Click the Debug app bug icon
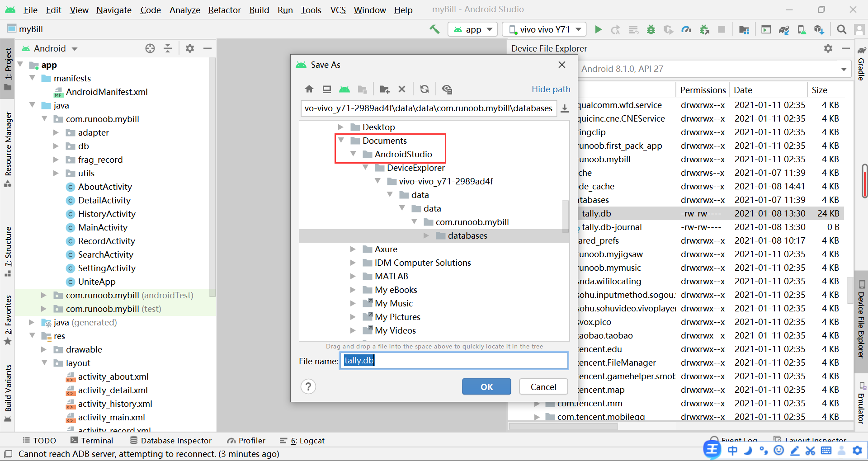Image resolution: width=868 pixels, height=461 pixels. coord(651,29)
